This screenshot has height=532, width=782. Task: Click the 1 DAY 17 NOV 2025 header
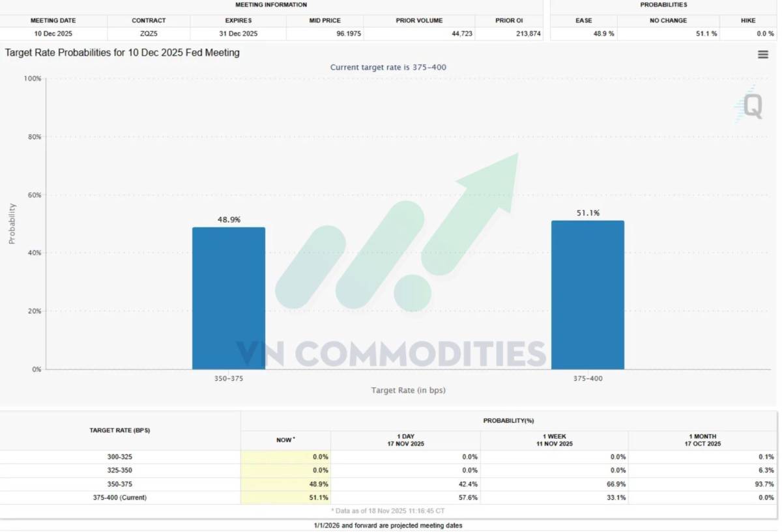405,440
